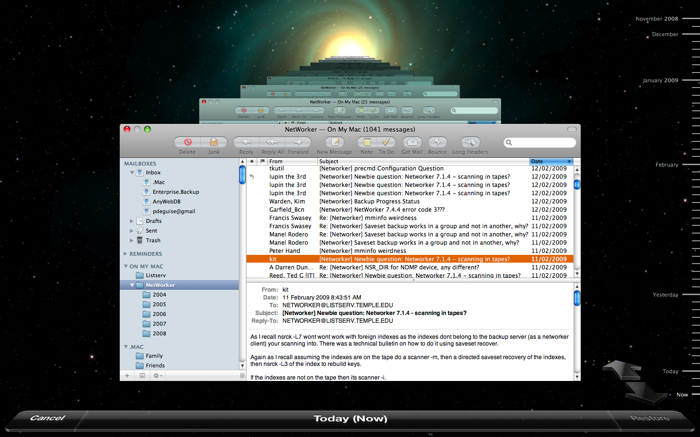Image resolution: width=700 pixels, height=437 pixels.
Task: Select the Trash mailbox icon
Action: [x=140, y=240]
